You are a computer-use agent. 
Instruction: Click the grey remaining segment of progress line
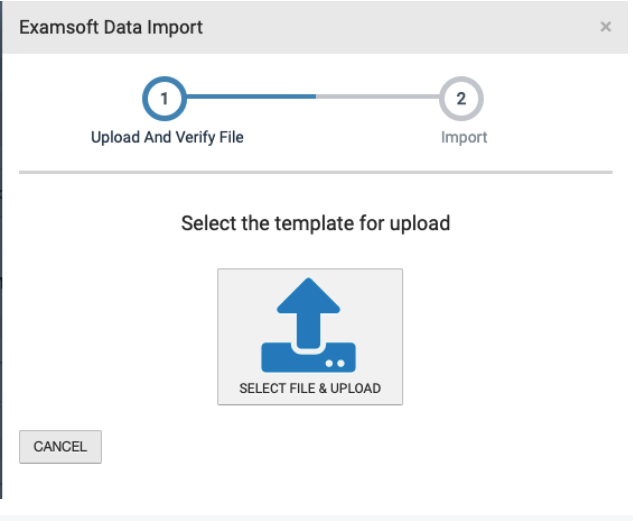pos(380,98)
